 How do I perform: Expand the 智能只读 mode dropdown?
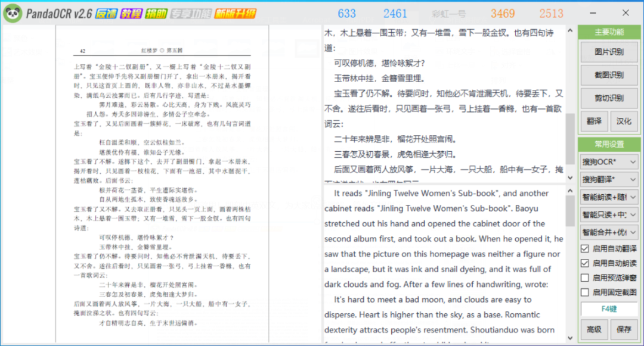pyautogui.click(x=609, y=215)
